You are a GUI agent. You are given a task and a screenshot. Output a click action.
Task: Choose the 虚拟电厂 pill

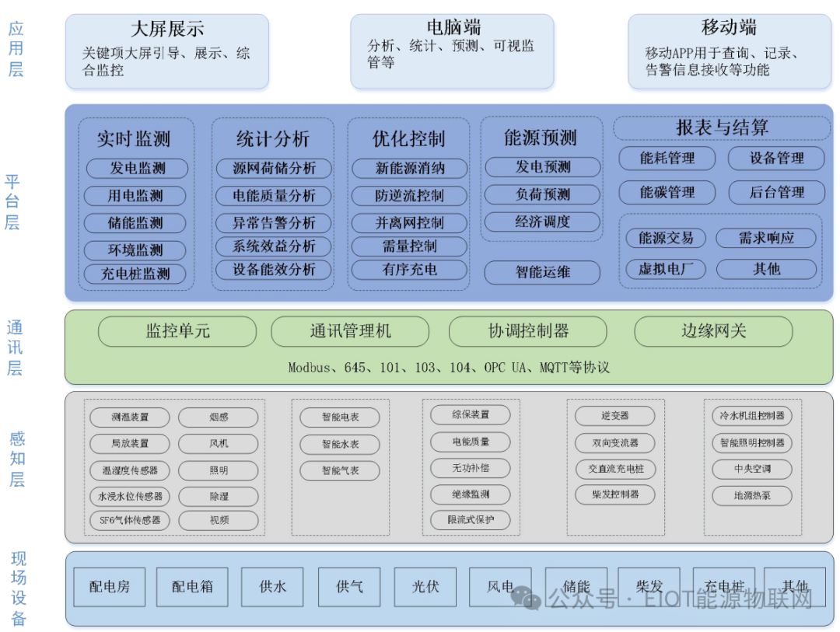pos(666,269)
